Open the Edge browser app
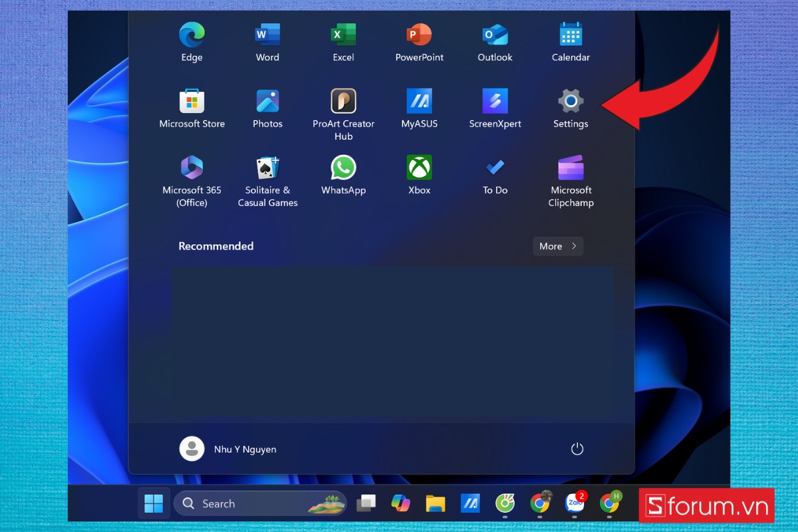The width and height of the screenshot is (798, 532). coord(192,41)
